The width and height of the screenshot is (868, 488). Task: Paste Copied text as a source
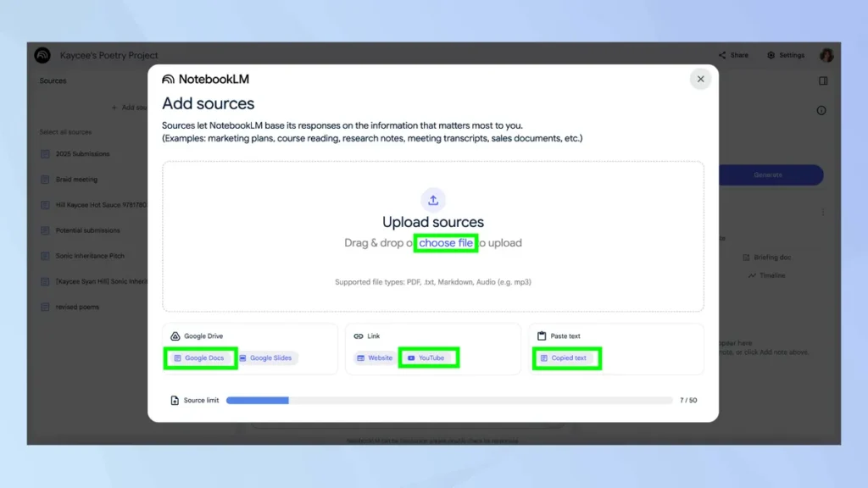pos(566,358)
